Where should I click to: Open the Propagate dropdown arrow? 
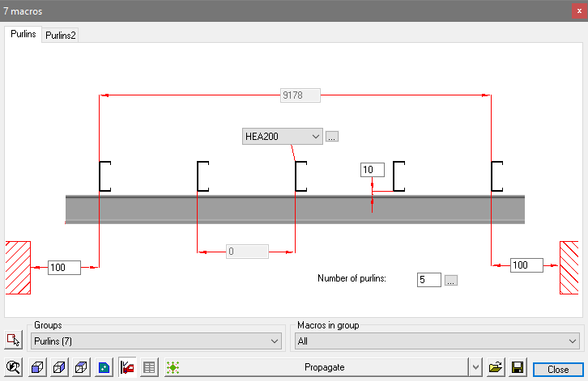[475, 367]
